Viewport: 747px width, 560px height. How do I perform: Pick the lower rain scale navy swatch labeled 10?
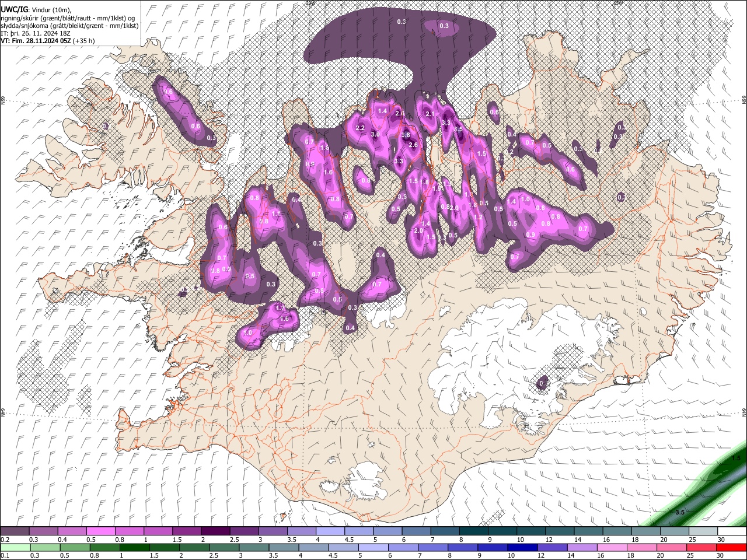(x=523, y=547)
